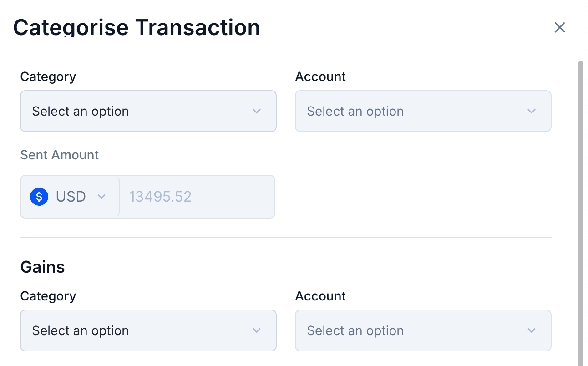Click the Account label in the Gains section

[320, 296]
